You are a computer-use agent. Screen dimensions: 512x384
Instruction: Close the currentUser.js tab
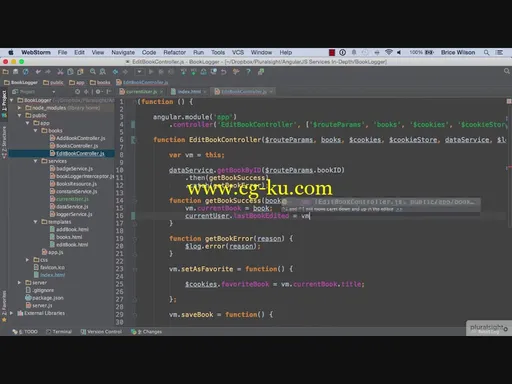[x=161, y=92]
